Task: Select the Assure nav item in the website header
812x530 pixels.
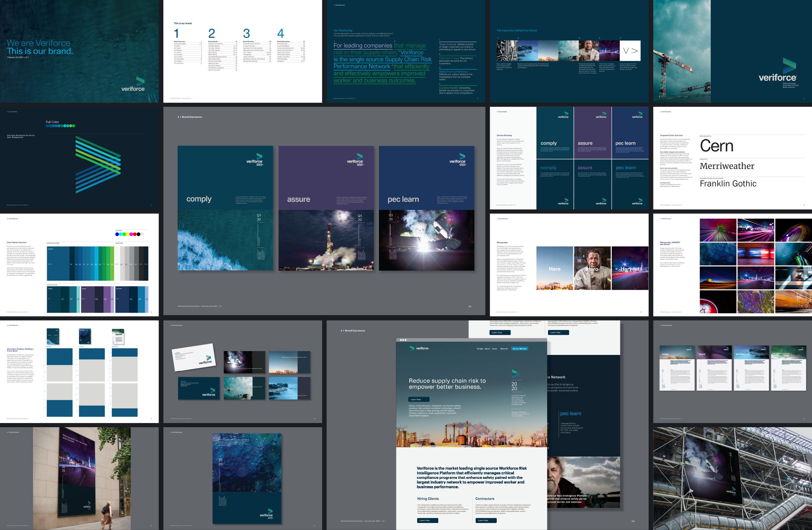Action: tap(487, 349)
